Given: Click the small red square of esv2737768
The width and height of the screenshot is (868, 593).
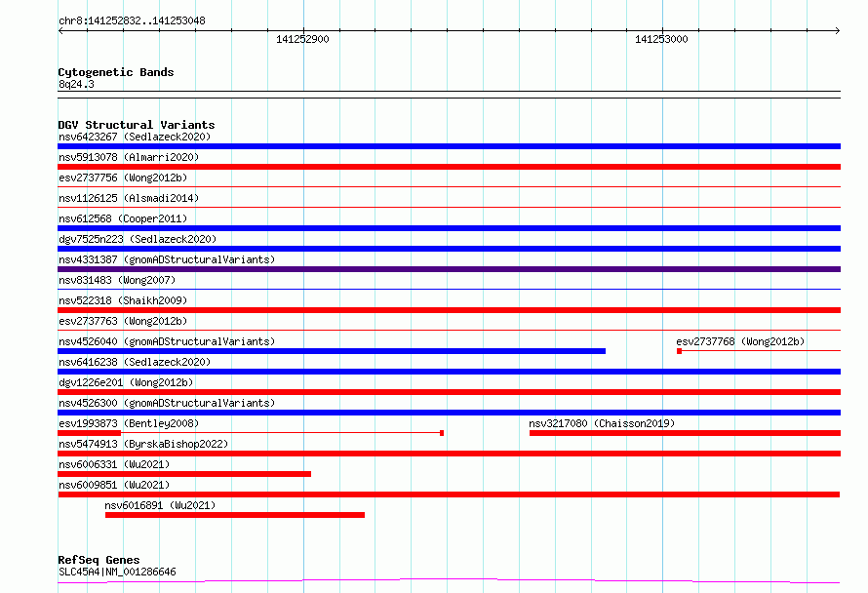Looking at the screenshot, I should [679, 351].
